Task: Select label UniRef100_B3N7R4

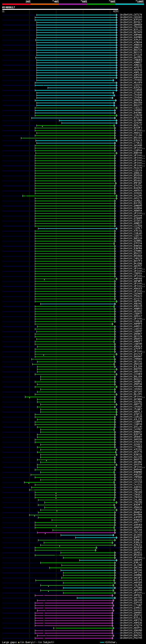Action: point(131,249)
